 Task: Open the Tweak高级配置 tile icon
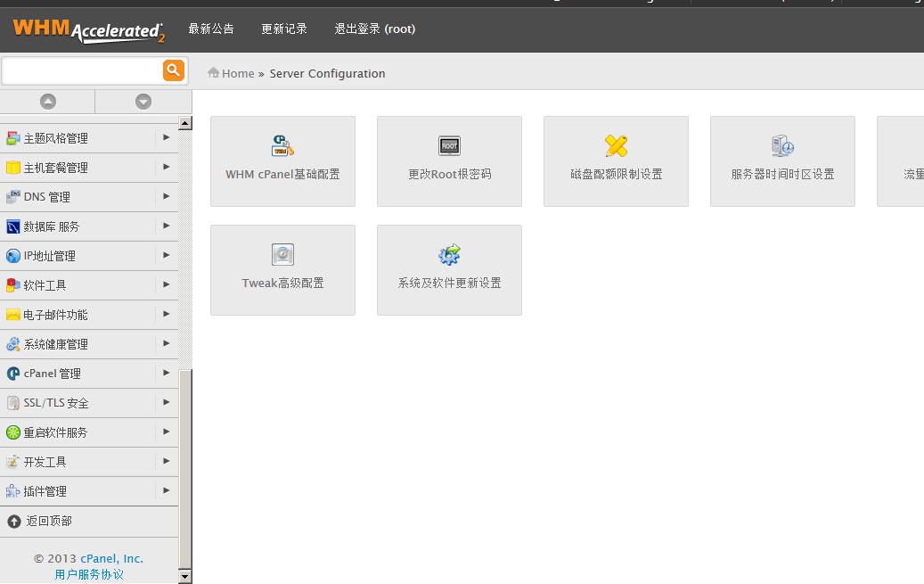click(x=282, y=254)
